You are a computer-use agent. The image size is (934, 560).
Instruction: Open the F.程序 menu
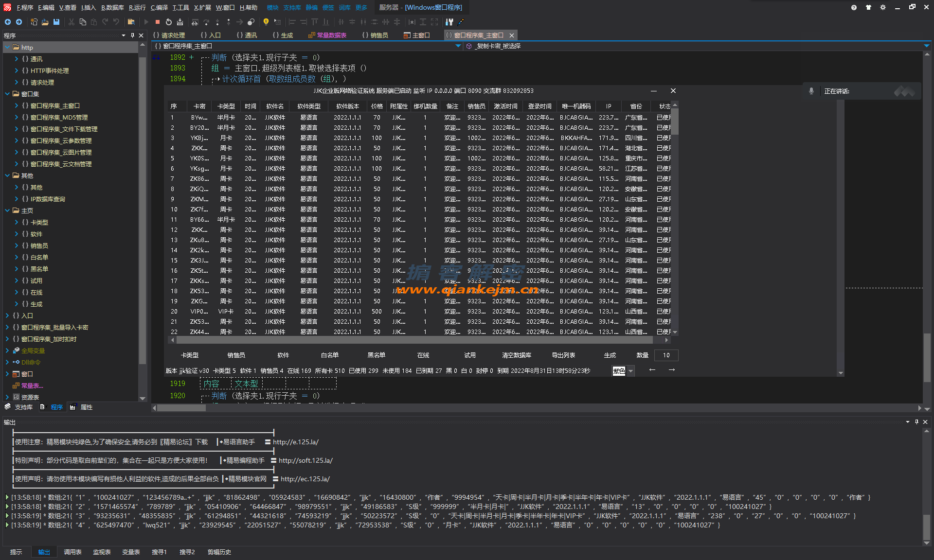click(x=25, y=7)
